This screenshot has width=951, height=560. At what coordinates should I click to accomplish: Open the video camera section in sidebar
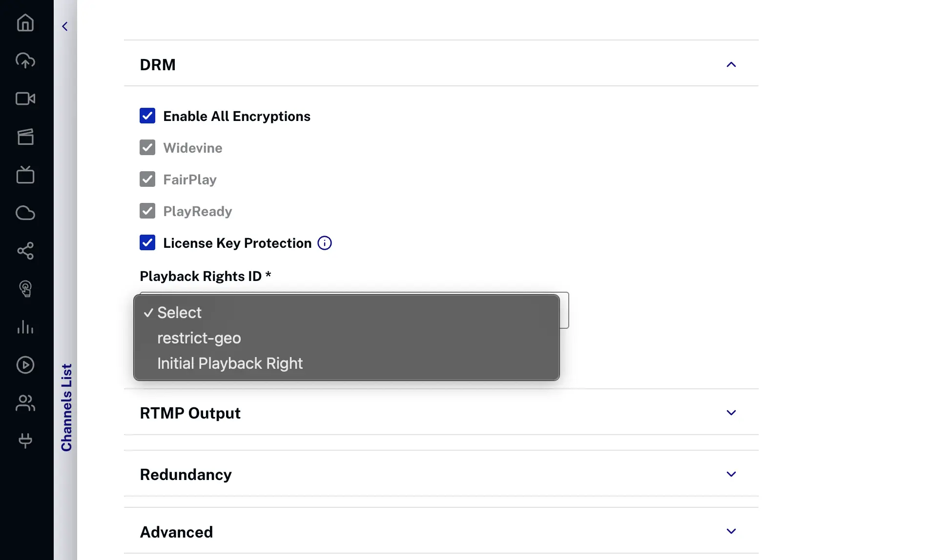pyautogui.click(x=25, y=99)
